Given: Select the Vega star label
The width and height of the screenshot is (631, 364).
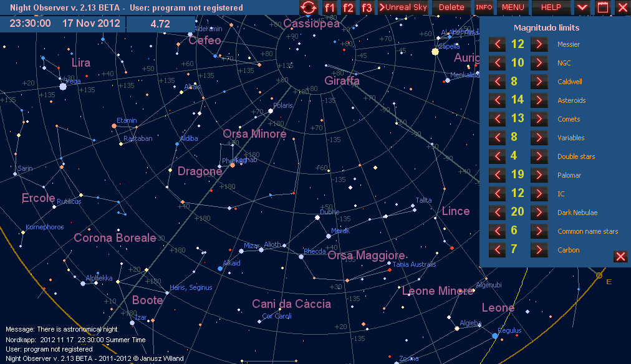Looking at the screenshot, I should (x=73, y=81).
